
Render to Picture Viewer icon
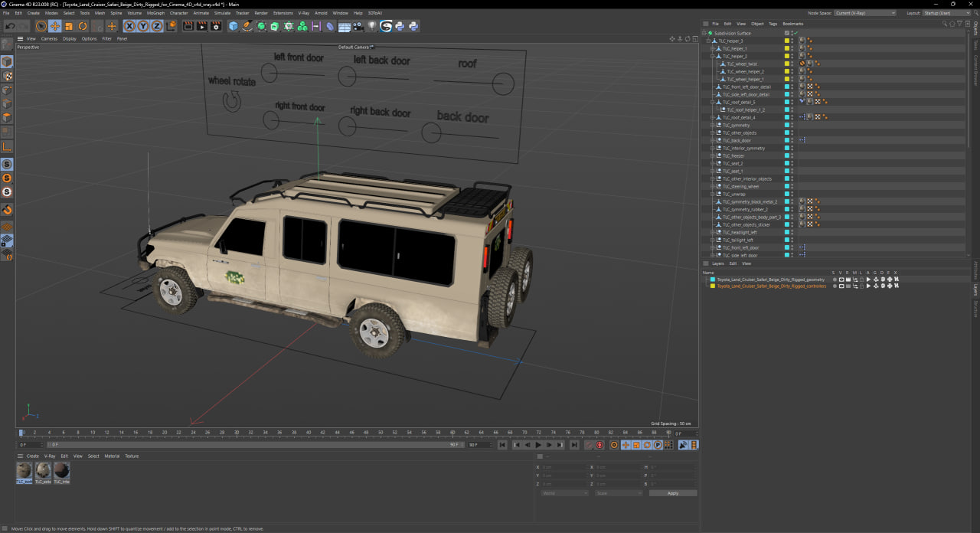(x=202, y=26)
